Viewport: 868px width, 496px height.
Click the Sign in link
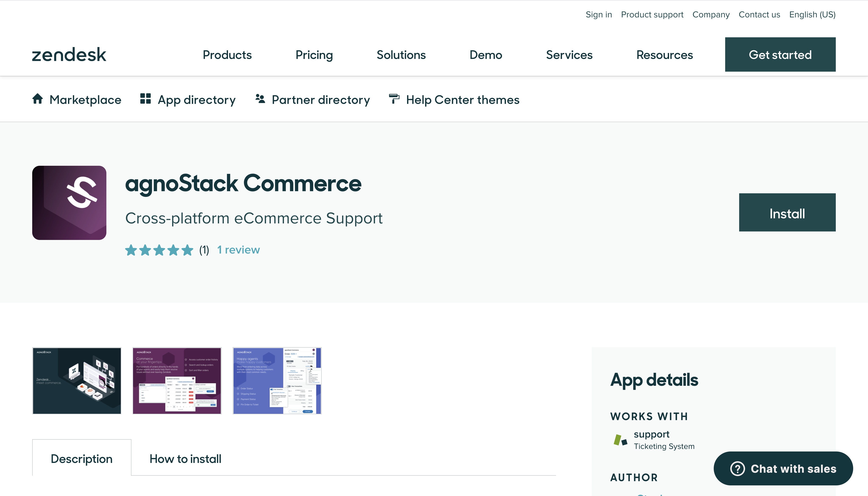[x=599, y=15]
